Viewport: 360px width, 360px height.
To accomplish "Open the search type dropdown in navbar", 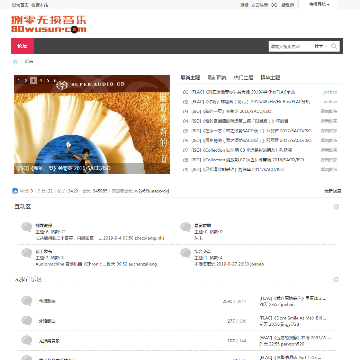I will coord(321,46).
